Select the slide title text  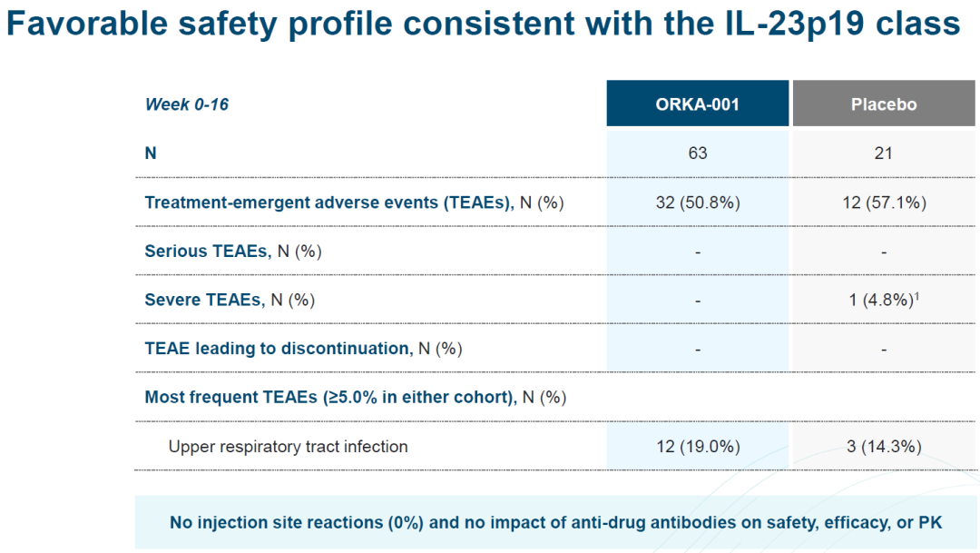[x=482, y=25]
